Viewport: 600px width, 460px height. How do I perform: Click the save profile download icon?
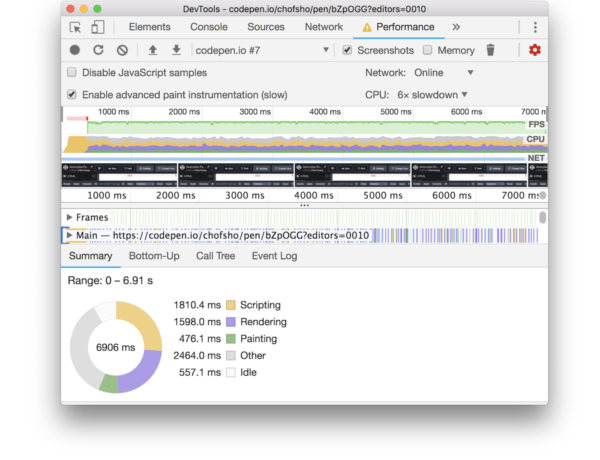coord(176,50)
